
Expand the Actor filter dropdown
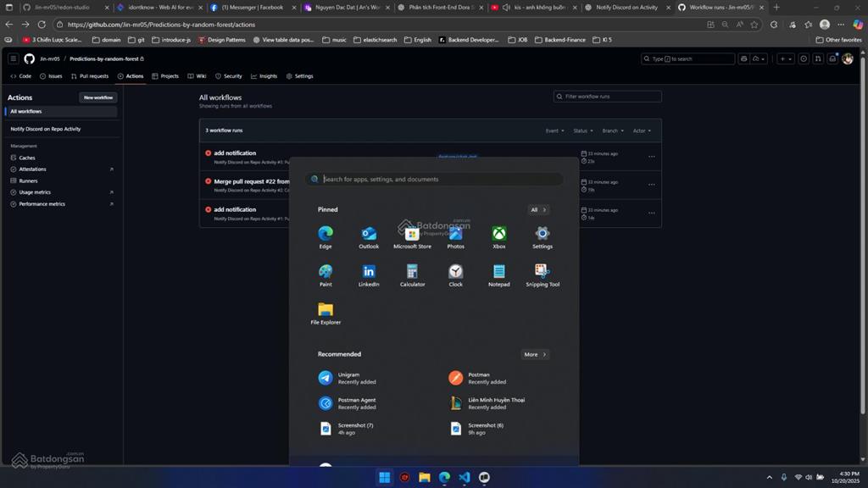642,130
